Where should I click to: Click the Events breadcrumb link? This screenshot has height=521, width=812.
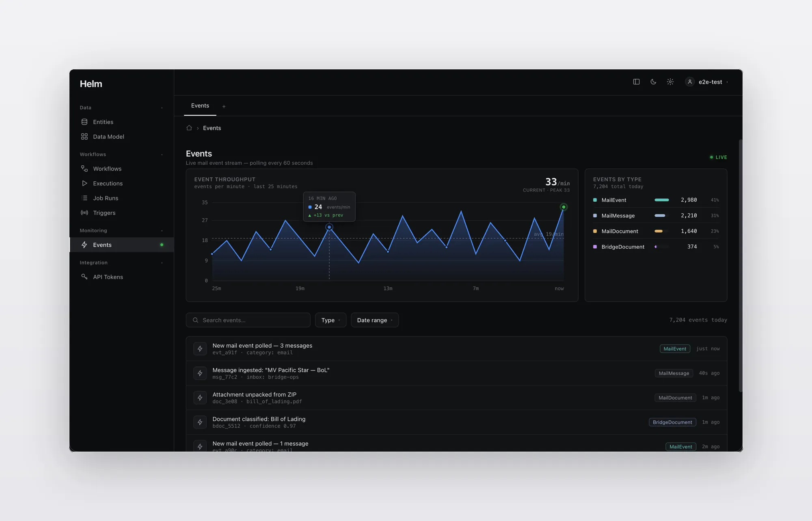coord(212,128)
